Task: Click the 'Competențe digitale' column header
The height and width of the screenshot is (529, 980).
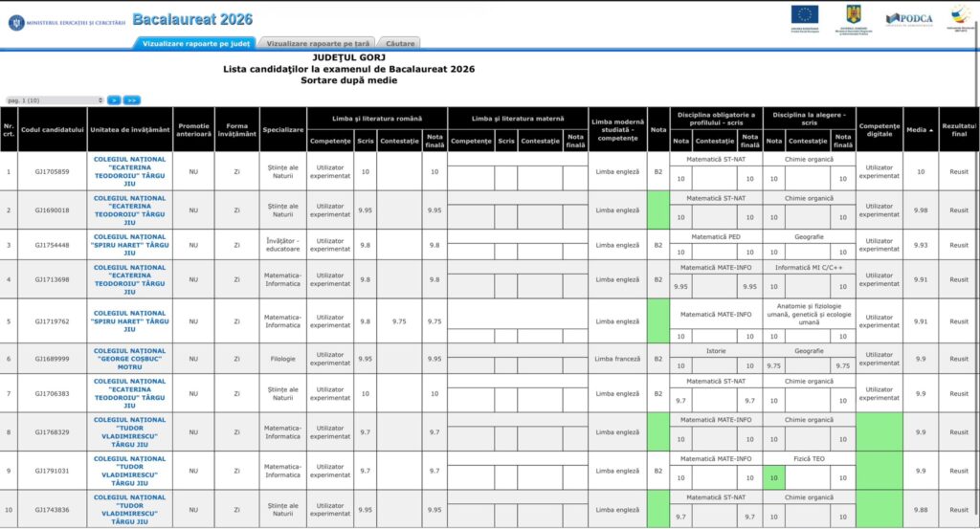Action: 880,130
